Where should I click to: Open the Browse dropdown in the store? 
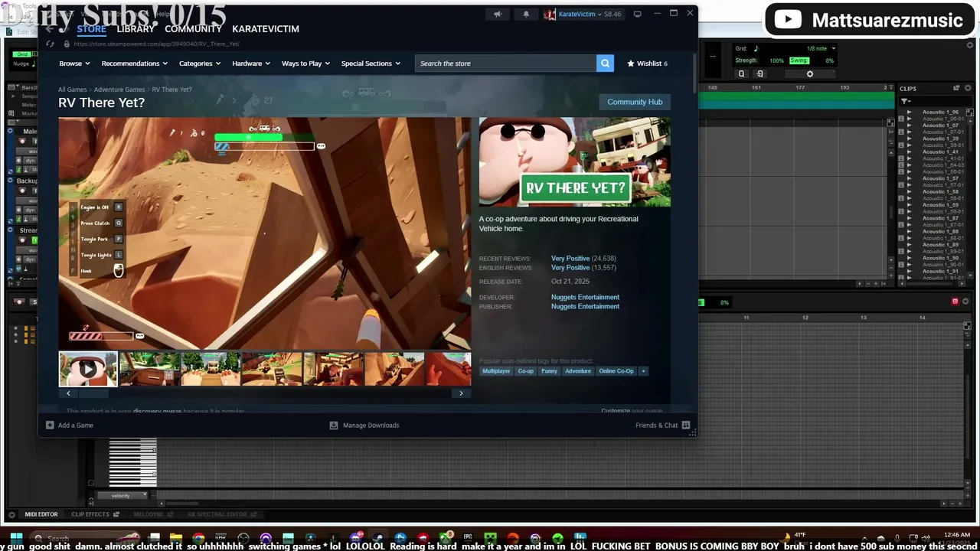tap(75, 64)
